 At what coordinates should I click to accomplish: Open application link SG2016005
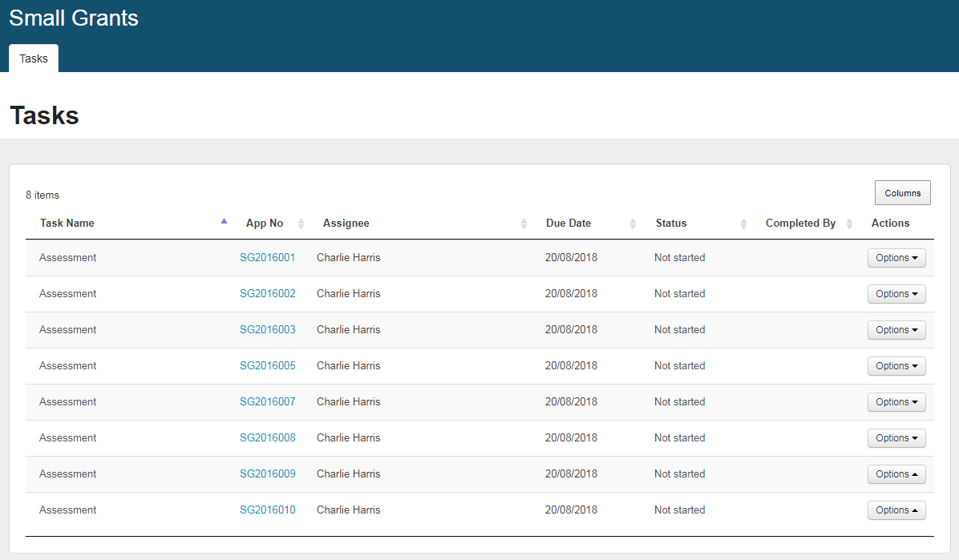point(267,366)
